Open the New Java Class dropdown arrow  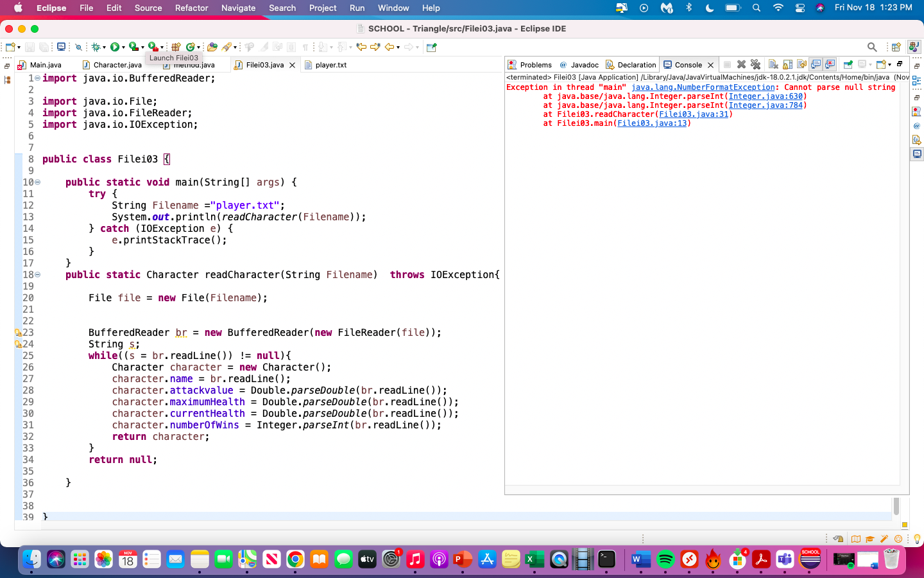tap(199, 48)
